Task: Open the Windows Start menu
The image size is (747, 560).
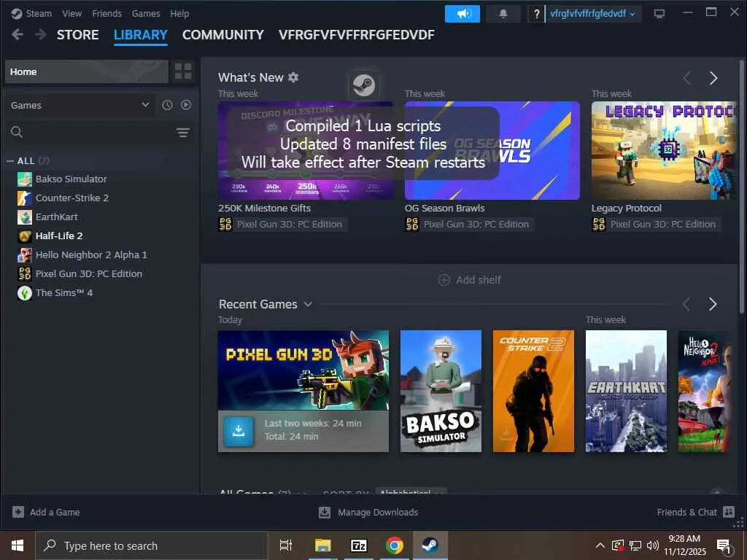Action: coord(18,545)
